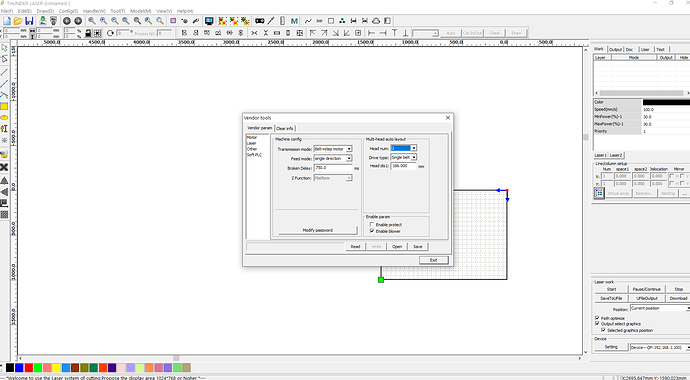
Task: Click the Head dis1 input field
Action: pos(403,166)
